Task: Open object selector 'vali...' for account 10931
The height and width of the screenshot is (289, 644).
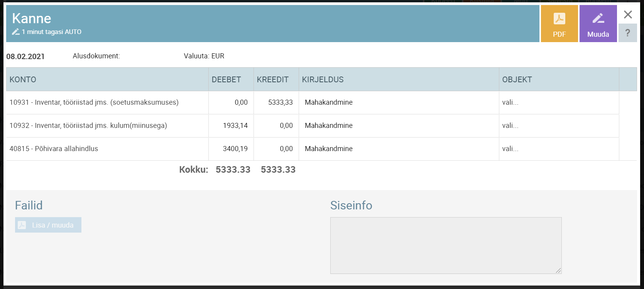Action: pyautogui.click(x=510, y=102)
